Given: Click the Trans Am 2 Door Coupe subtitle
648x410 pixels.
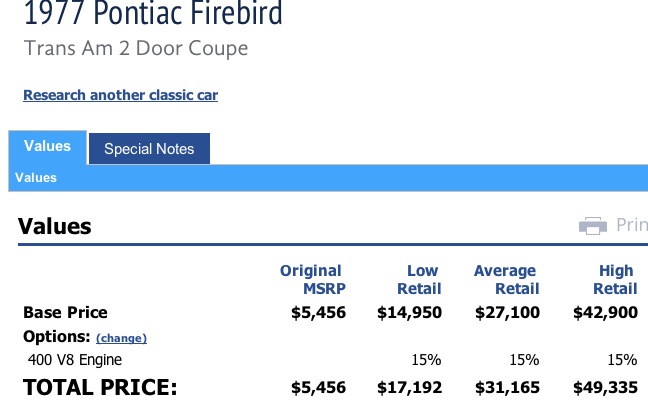Looking at the screenshot, I should click(x=136, y=49).
